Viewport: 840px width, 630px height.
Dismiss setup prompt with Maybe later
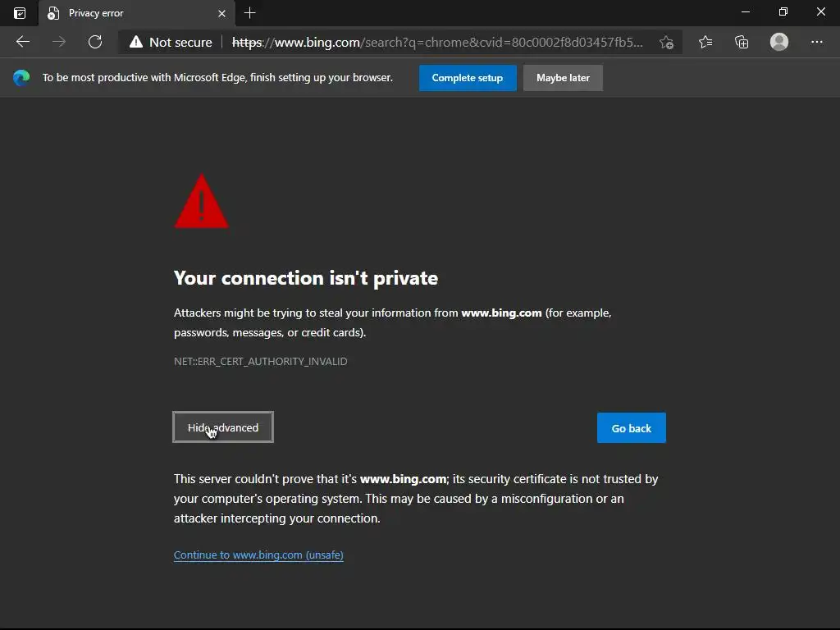tap(563, 78)
